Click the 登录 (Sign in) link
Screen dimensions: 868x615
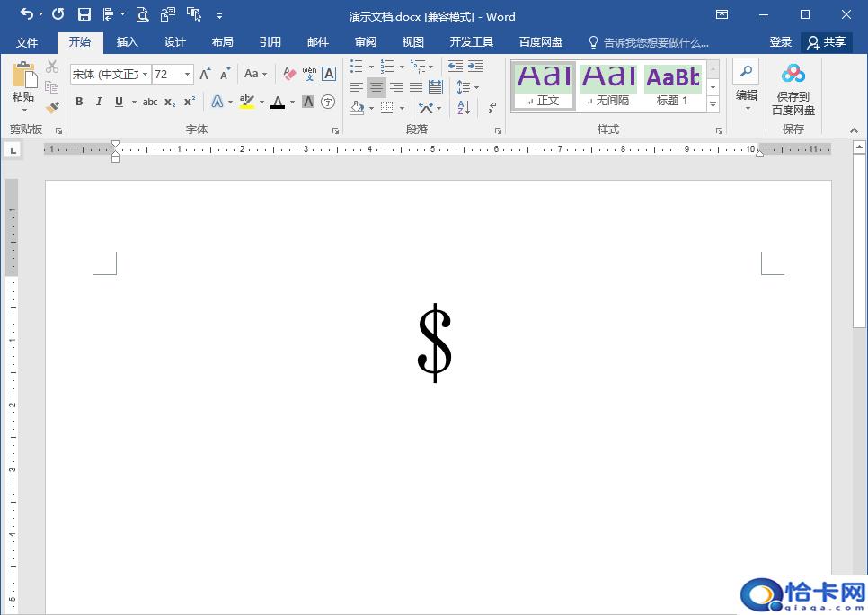780,42
